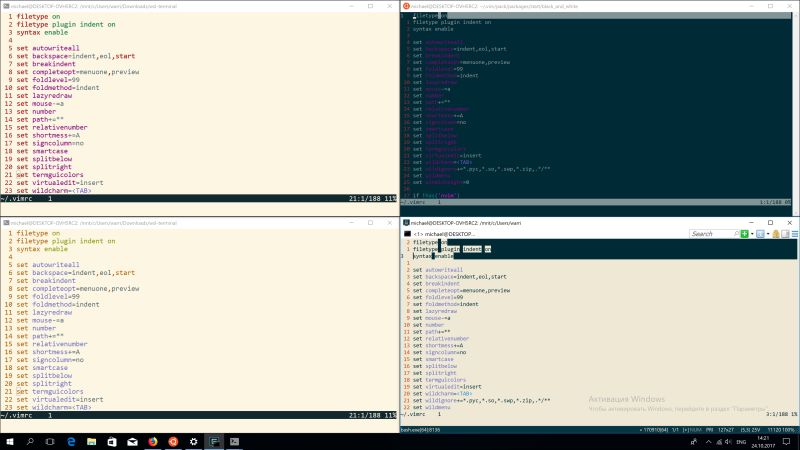Open the Mail app from the taskbar
The width and height of the screenshot is (800, 450).
pos(132,442)
